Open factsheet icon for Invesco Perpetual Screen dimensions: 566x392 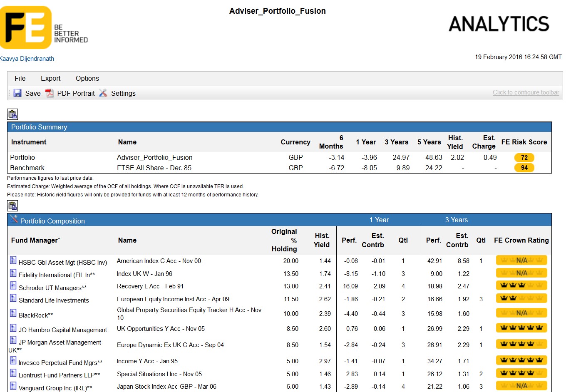click(x=13, y=361)
